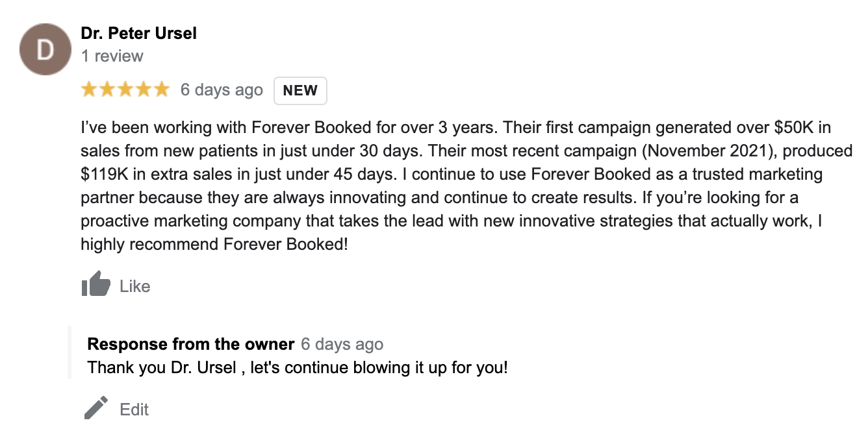The width and height of the screenshot is (868, 440).
Task: Click the owner response's "6 days ago" timestamp
Action: pos(342,344)
